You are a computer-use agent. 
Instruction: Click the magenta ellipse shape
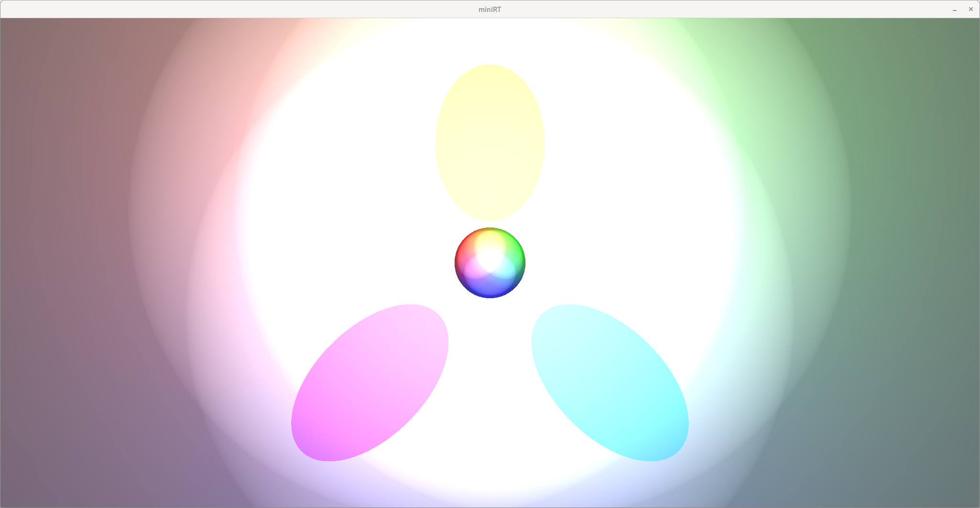(x=370, y=382)
